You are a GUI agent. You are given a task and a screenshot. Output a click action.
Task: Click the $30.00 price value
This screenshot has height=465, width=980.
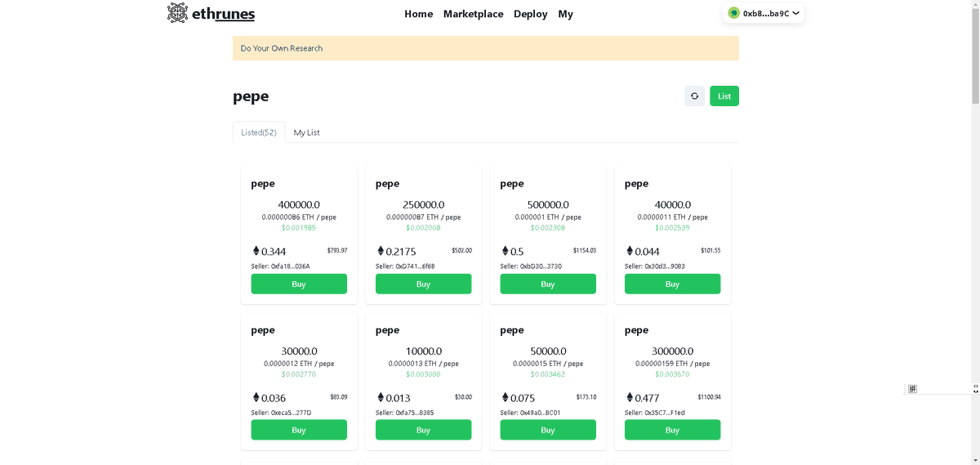click(463, 397)
